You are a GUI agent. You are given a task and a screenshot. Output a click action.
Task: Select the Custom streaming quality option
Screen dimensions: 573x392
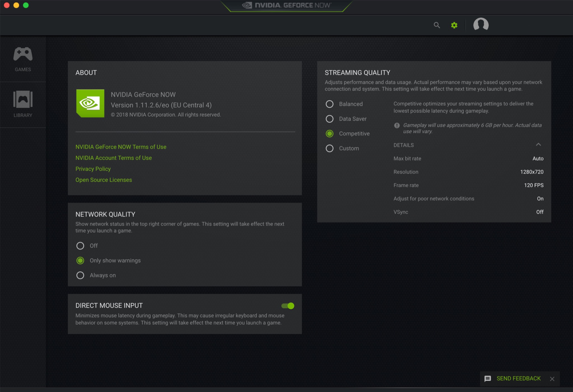coord(330,148)
